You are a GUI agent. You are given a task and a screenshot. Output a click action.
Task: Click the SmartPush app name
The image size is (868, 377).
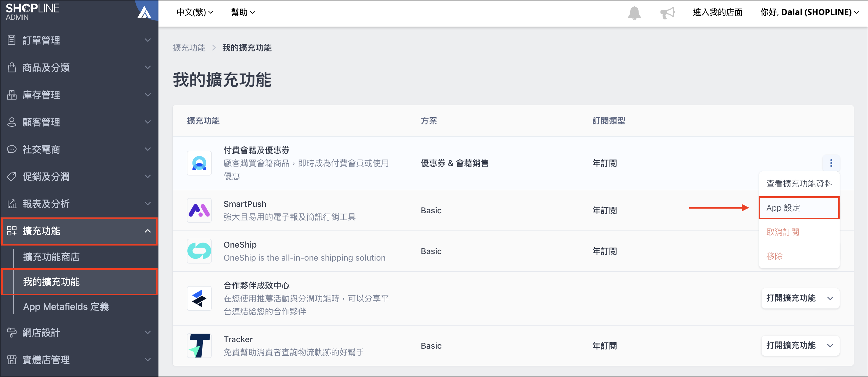[x=244, y=204]
